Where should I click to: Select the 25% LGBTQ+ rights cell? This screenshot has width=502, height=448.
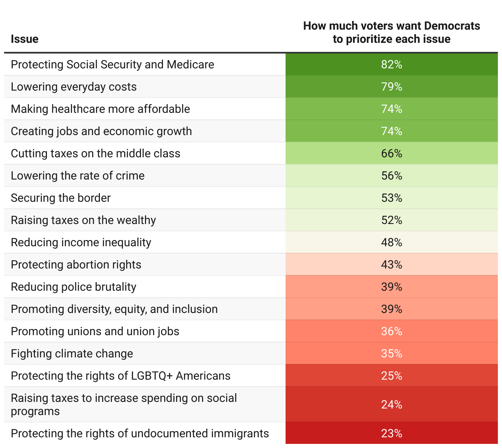pyautogui.click(x=391, y=376)
